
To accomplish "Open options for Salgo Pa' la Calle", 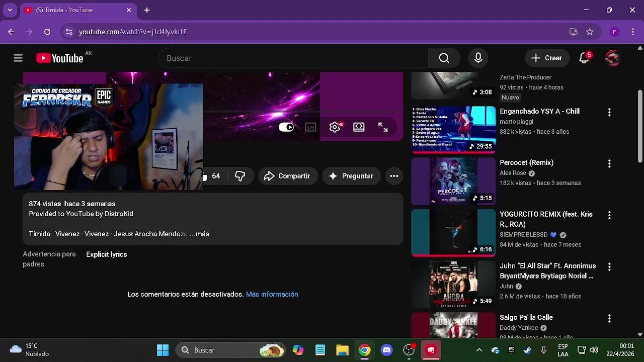I will click(x=609, y=318).
